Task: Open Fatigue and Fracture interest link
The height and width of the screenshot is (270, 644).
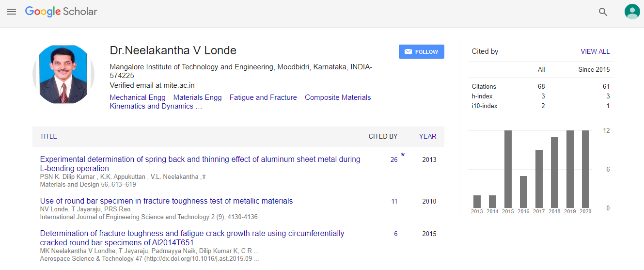Action: pos(263,97)
